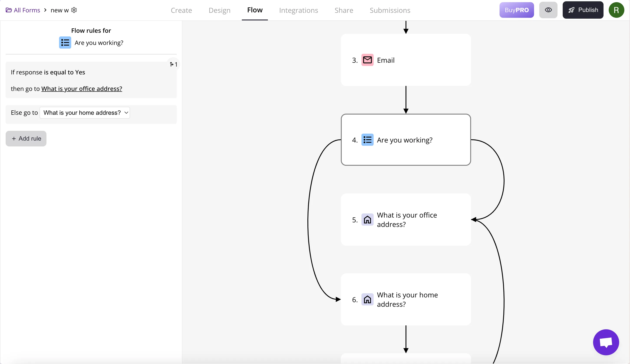Click the multiple-choice list icon on question 4
The height and width of the screenshot is (364, 630).
pyautogui.click(x=368, y=139)
